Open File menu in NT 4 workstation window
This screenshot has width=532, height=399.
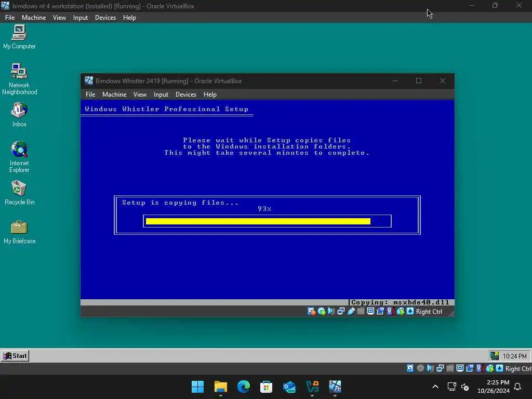coord(10,18)
